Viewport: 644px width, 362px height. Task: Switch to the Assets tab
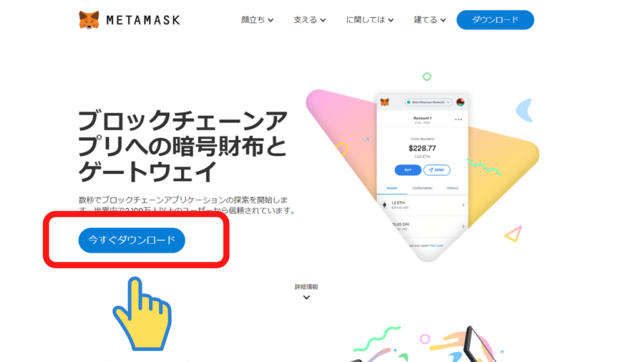point(392,188)
